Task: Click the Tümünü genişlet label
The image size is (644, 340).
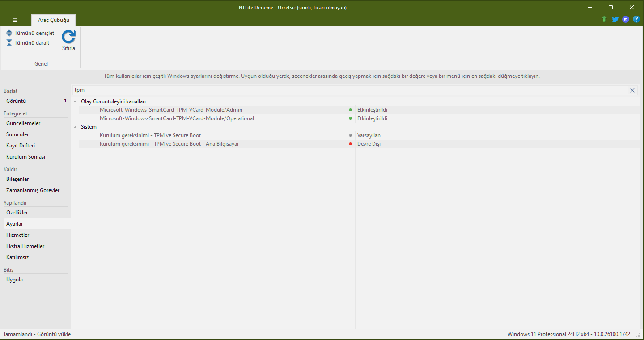Action: click(34, 33)
